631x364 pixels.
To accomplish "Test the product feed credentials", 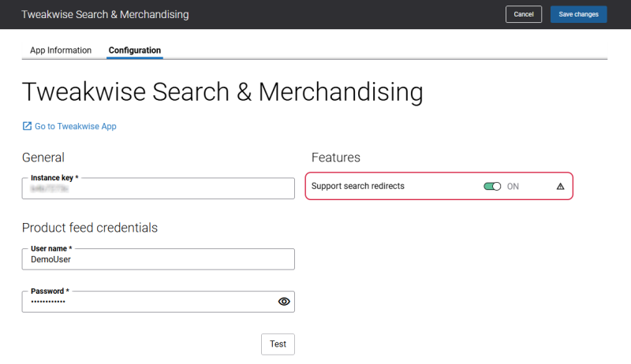I will pyautogui.click(x=278, y=344).
